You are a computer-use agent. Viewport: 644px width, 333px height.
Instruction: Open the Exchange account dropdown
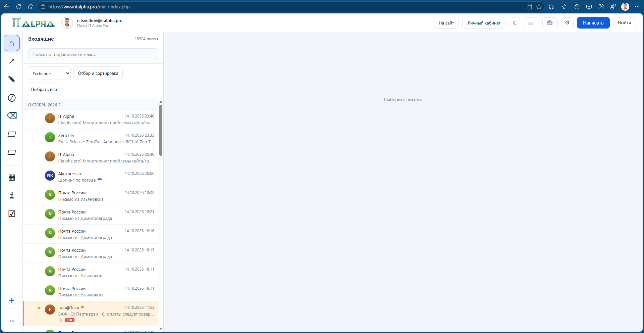click(x=49, y=73)
